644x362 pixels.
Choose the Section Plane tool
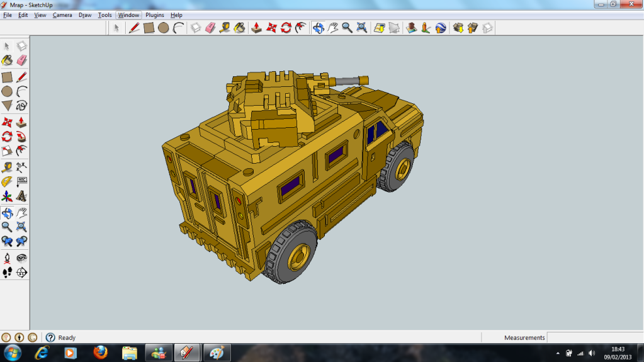coord(21,273)
